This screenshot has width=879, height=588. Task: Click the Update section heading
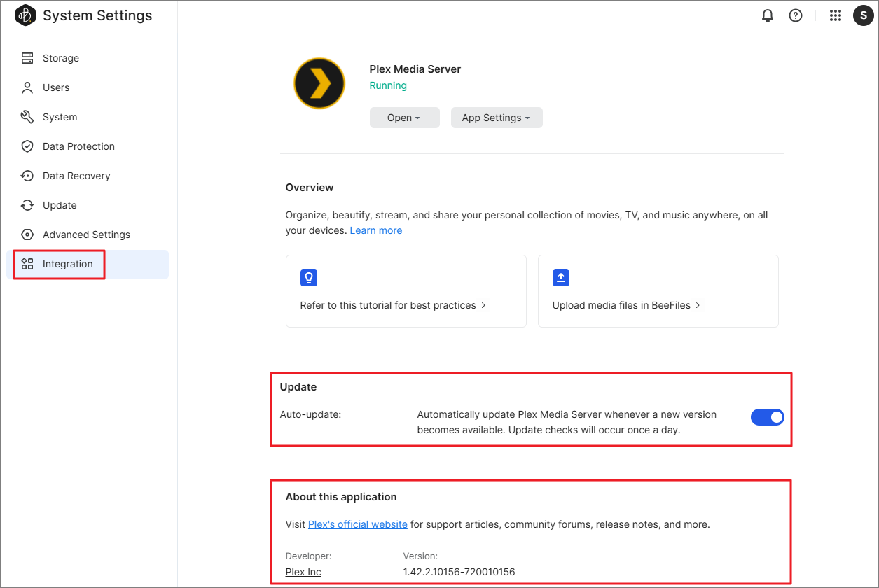(x=298, y=387)
